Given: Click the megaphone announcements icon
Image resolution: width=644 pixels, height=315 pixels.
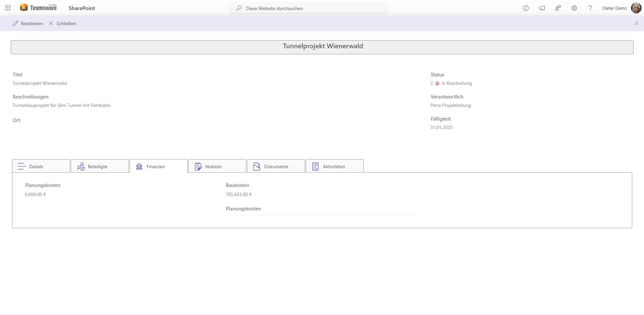Looking at the screenshot, I should 542,8.
